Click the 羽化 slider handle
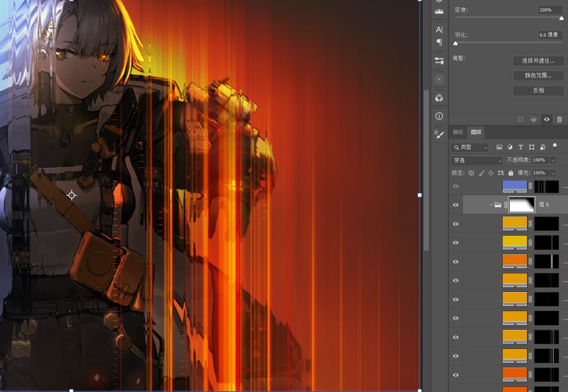This screenshot has height=392, width=568. pyautogui.click(x=455, y=43)
